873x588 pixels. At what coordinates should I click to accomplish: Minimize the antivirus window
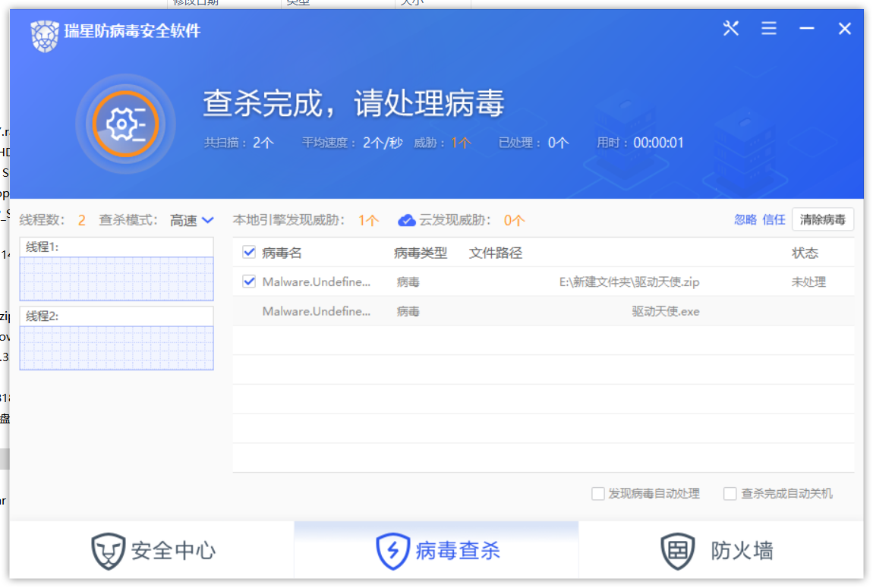click(x=807, y=28)
